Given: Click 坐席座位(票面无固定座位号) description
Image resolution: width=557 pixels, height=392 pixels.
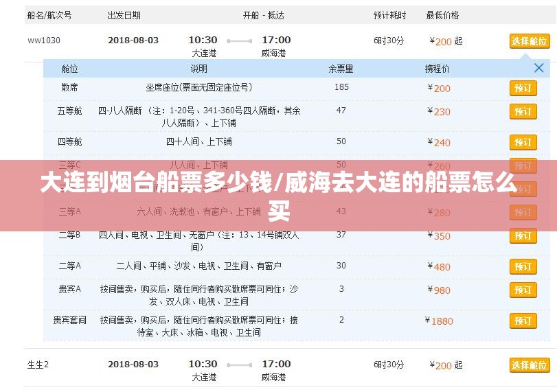Looking at the screenshot, I should pos(199,87).
